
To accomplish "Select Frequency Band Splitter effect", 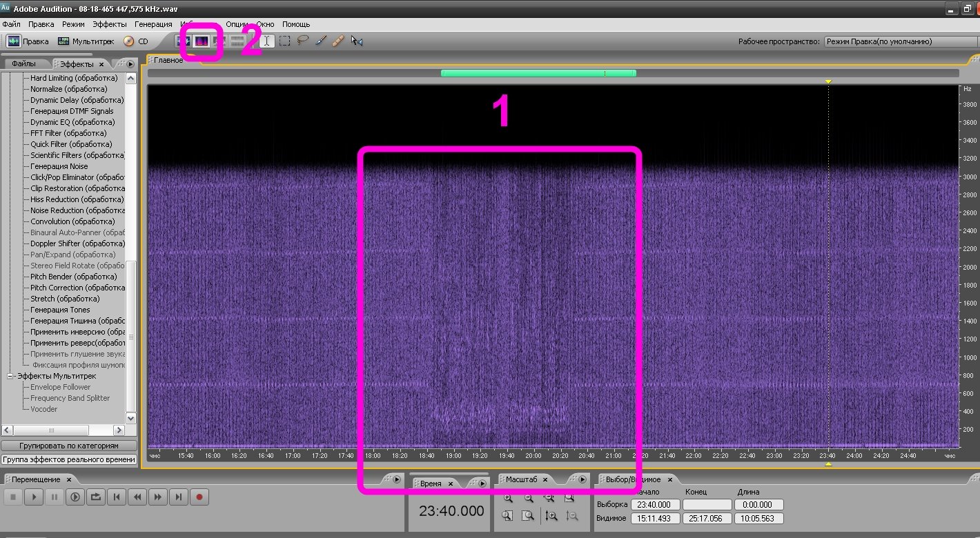I will [x=70, y=398].
